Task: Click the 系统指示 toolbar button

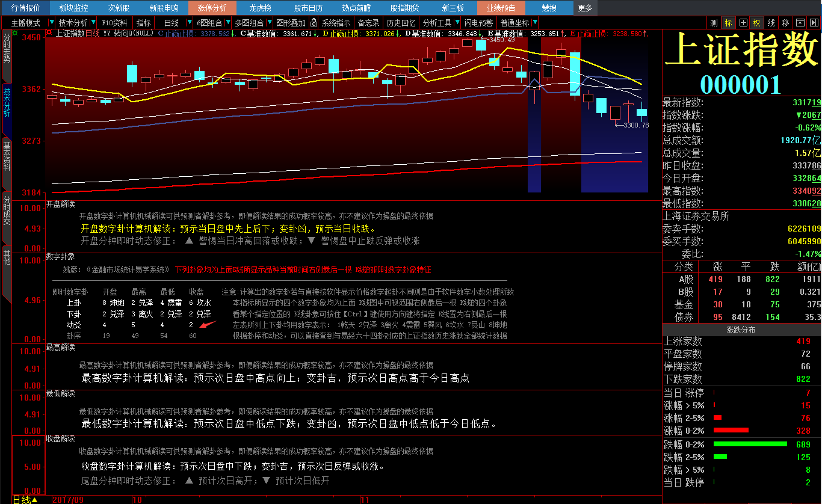Action: click(x=336, y=23)
